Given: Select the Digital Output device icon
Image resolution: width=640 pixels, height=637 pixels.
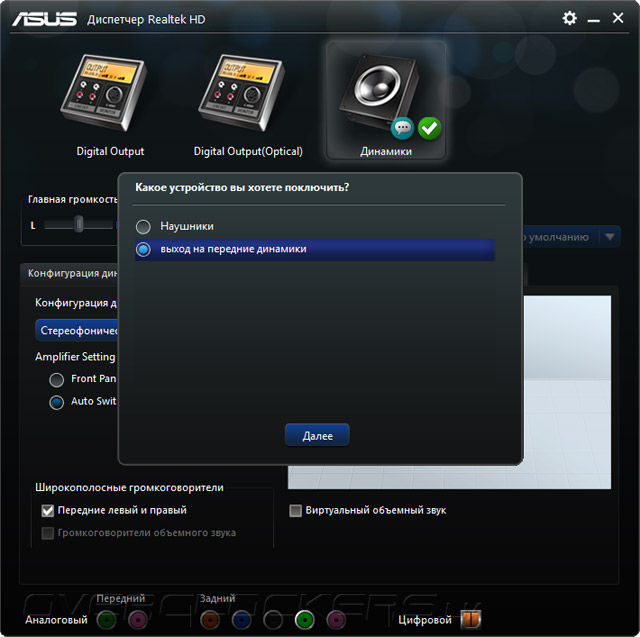Looking at the screenshot, I should click(104, 93).
